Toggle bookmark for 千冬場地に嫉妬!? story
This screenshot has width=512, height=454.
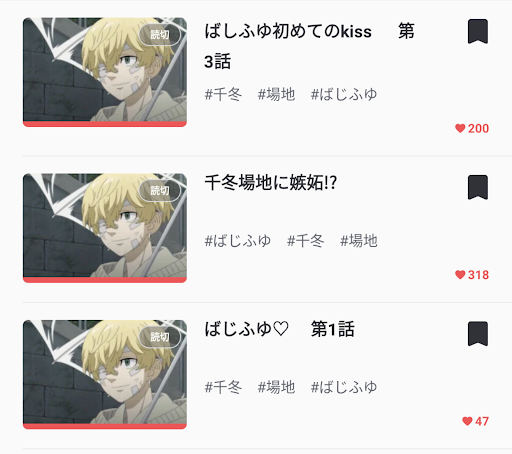click(x=478, y=187)
